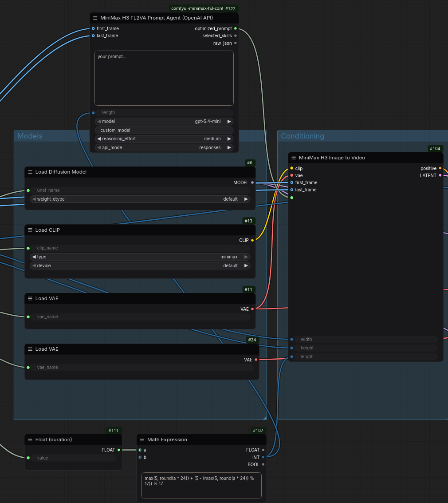Click the VAE output socket on node #11
448x503 pixels.
[x=252, y=309]
